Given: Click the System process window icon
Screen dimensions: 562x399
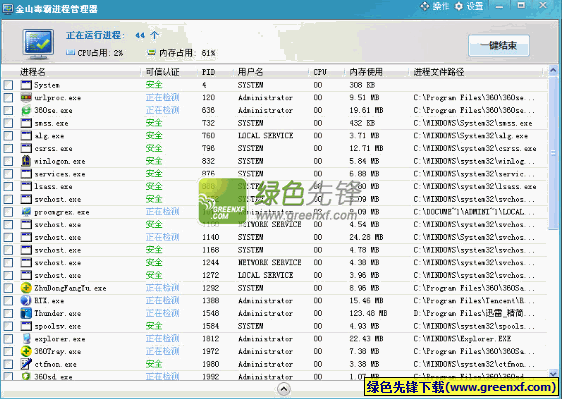Looking at the screenshot, I should pos(26,85).
